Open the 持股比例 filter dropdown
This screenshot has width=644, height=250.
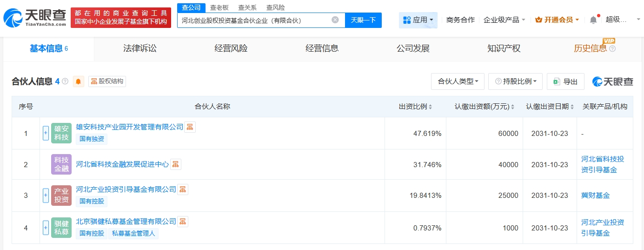[x=515, y=81]
